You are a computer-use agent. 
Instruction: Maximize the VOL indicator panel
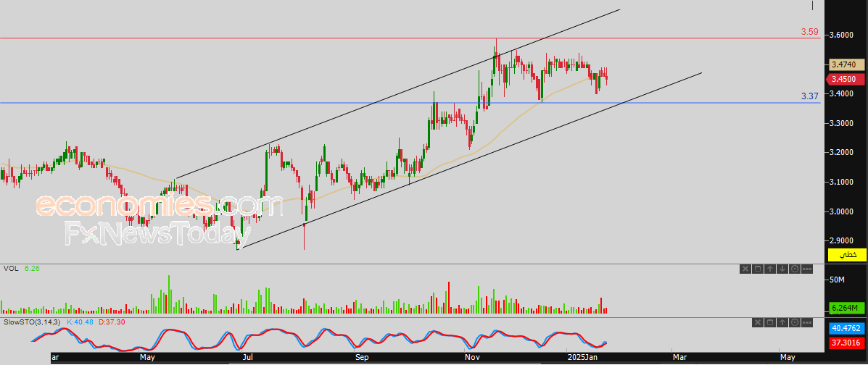pyautogui.click(x=758, y=269)
